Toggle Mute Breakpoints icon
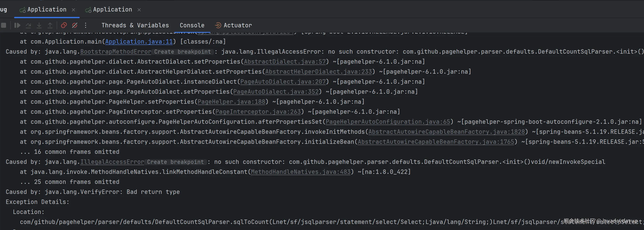Image resolution: width=644 pixels, height=230 pixels. tap(74, 25)
